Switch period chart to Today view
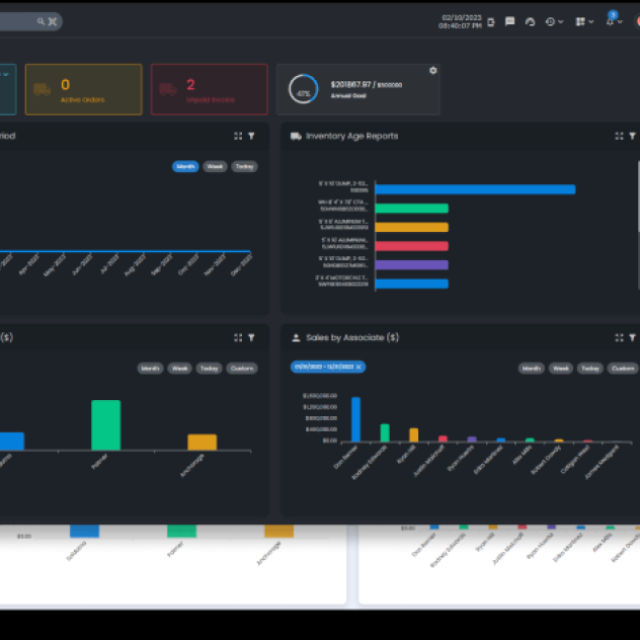This screenshot has height=640, width=640. point(244,167)
